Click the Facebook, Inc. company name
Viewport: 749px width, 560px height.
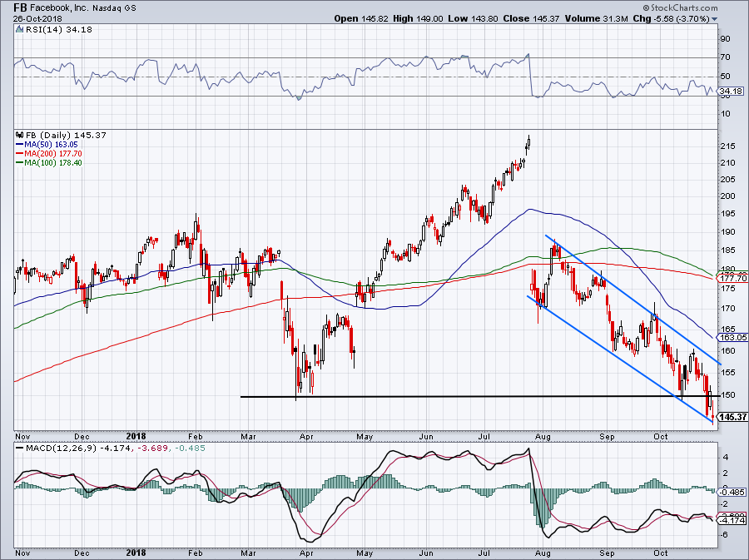click(60, 8)
